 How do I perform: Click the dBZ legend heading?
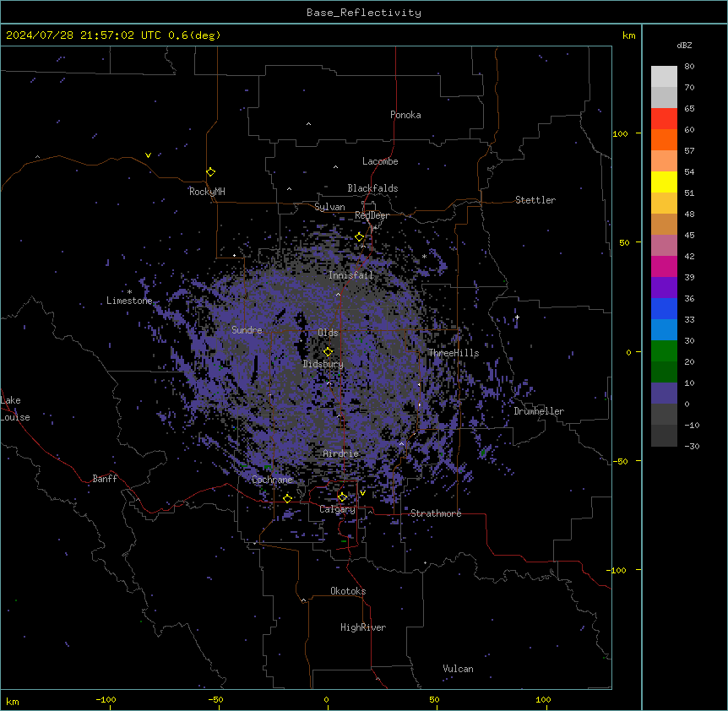[684, 46]
